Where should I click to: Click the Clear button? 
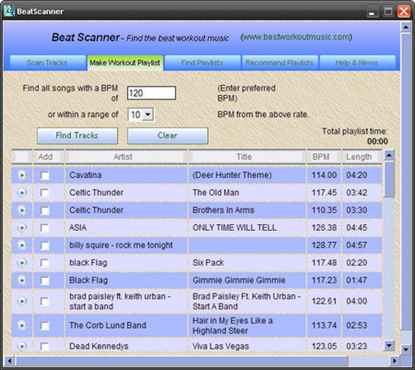tap(168, 136)
